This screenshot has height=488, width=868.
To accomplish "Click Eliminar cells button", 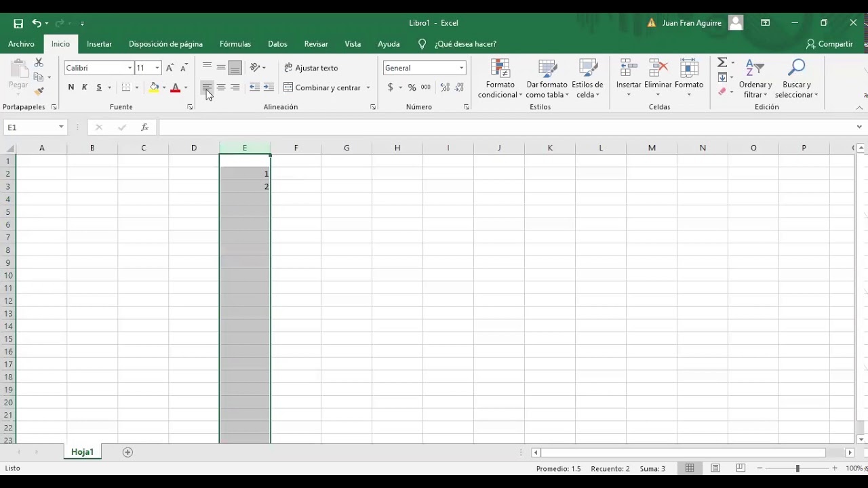I will [658, 79].
